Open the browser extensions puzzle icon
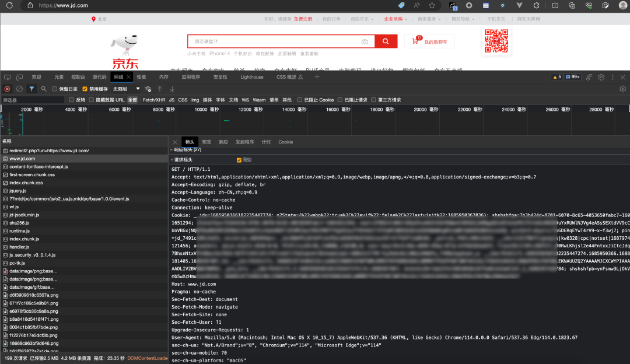Viewport: 630px width, 364px height. click(537, 6)
